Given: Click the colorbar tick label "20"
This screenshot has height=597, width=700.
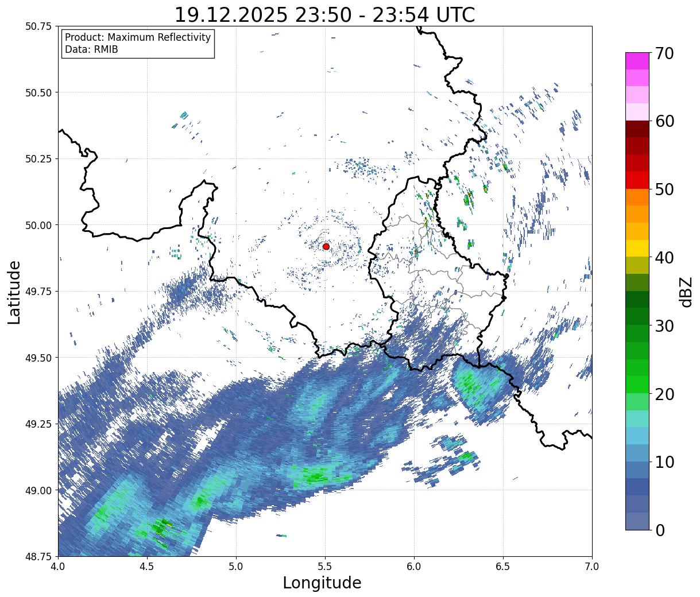Looking at the screenshot, I should coord(664,394).
